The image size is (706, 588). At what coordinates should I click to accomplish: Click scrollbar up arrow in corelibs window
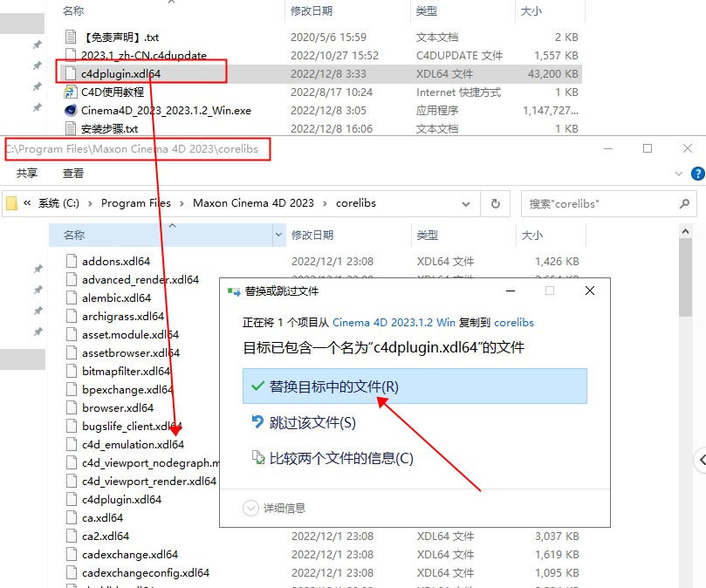685,231
